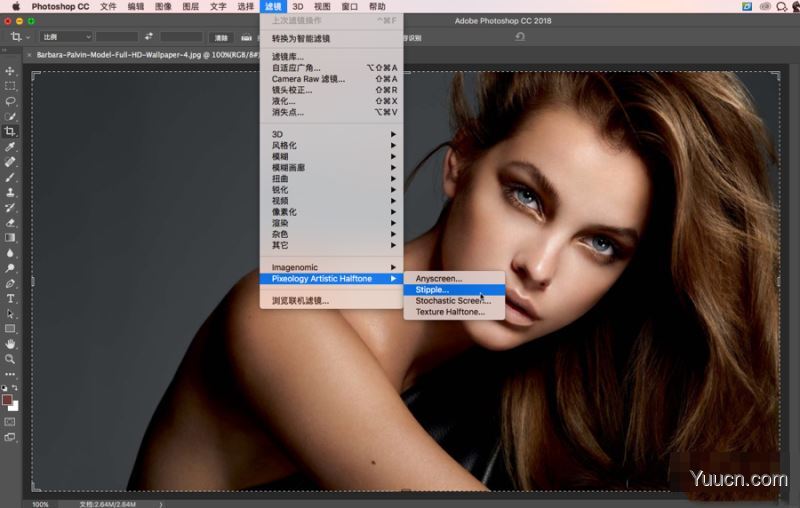The width and height of the screenshot is (800, 508).
Task: Expand the Imagenomic submenu
Action: [331, 267]
